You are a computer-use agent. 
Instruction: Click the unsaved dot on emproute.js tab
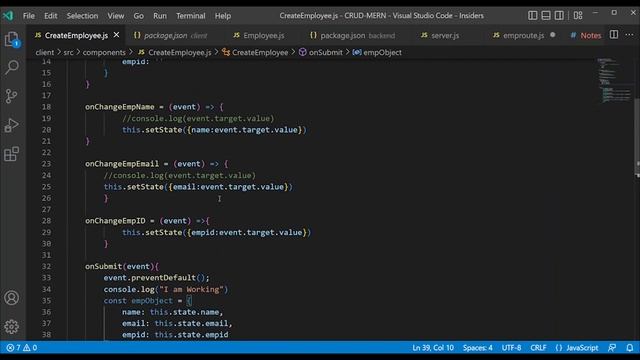pyautogui.click(x=553, y=35)
